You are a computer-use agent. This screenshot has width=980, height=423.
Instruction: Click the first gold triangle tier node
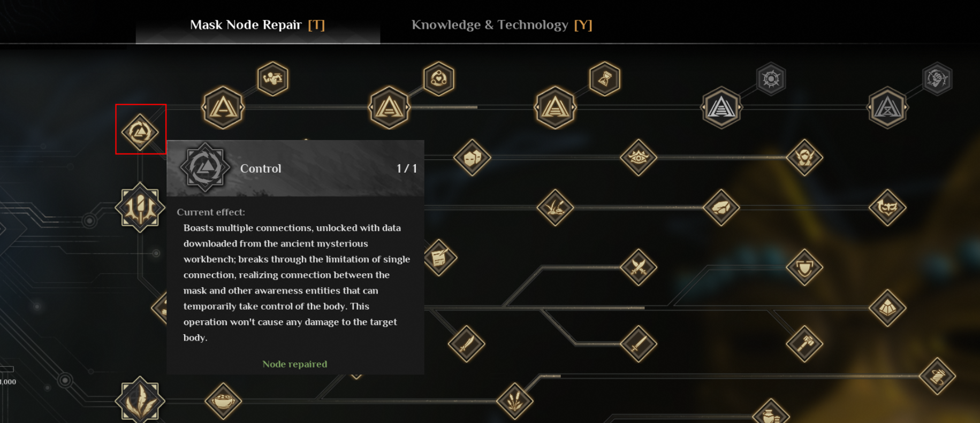click(223, 107)
